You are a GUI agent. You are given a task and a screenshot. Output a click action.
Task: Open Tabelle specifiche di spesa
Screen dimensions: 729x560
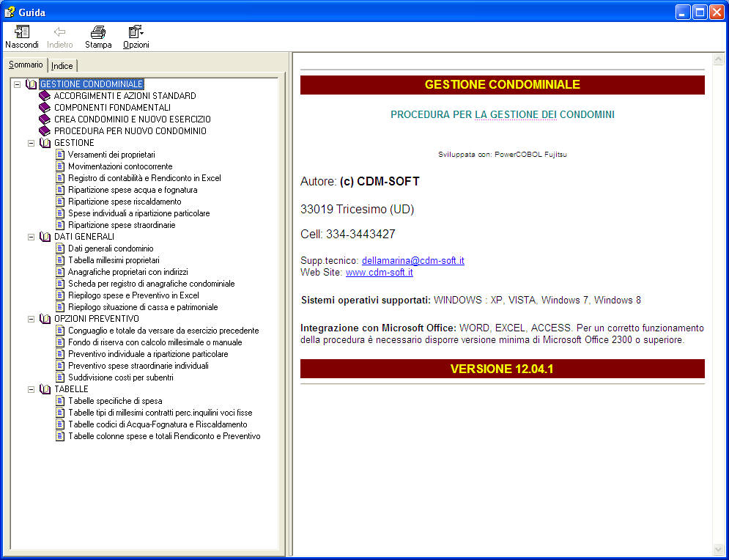pyautogui.click(x=115, y=401)
